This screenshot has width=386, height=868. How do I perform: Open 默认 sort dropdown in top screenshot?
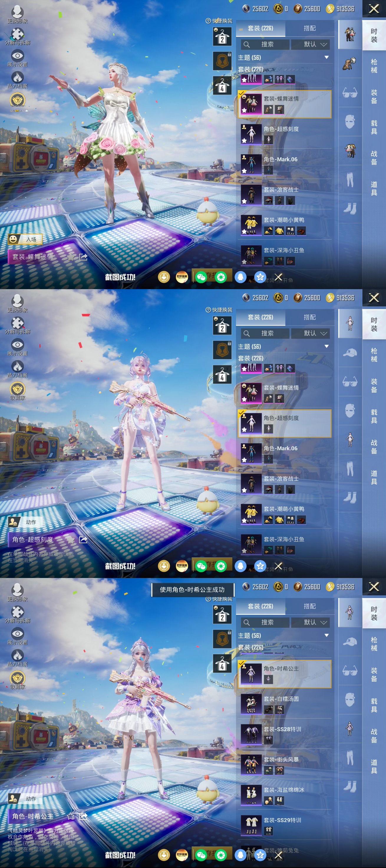pos(311,44)
